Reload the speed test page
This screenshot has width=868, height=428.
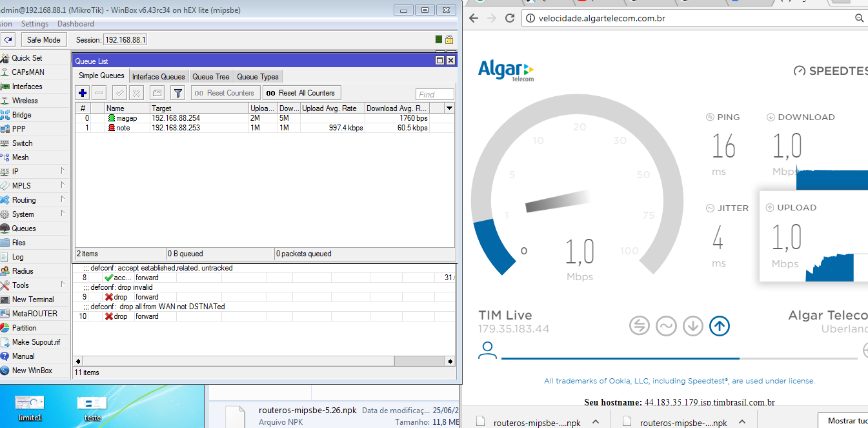tap(510, 18)
